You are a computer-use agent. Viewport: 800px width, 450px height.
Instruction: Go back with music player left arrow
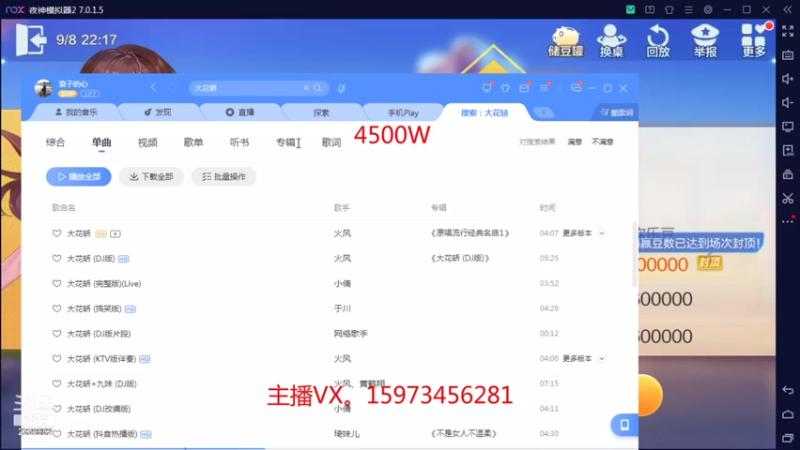click(x=153, y=88)
